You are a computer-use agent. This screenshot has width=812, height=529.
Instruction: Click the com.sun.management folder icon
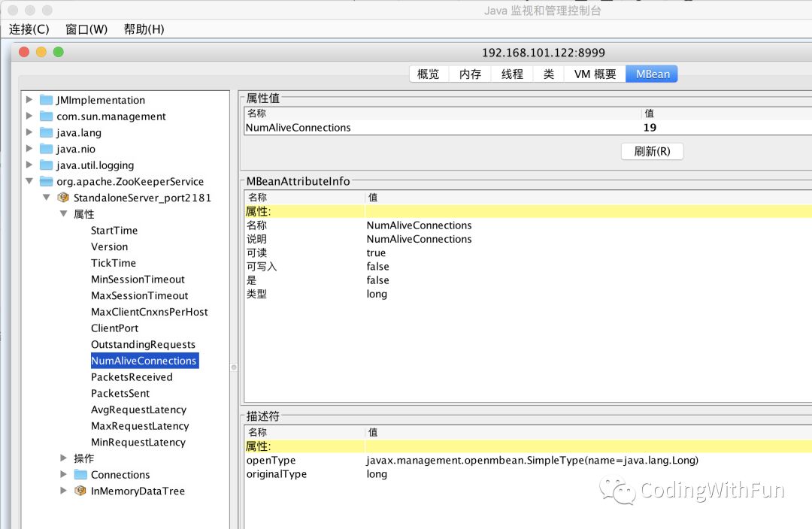click(47, 116)
